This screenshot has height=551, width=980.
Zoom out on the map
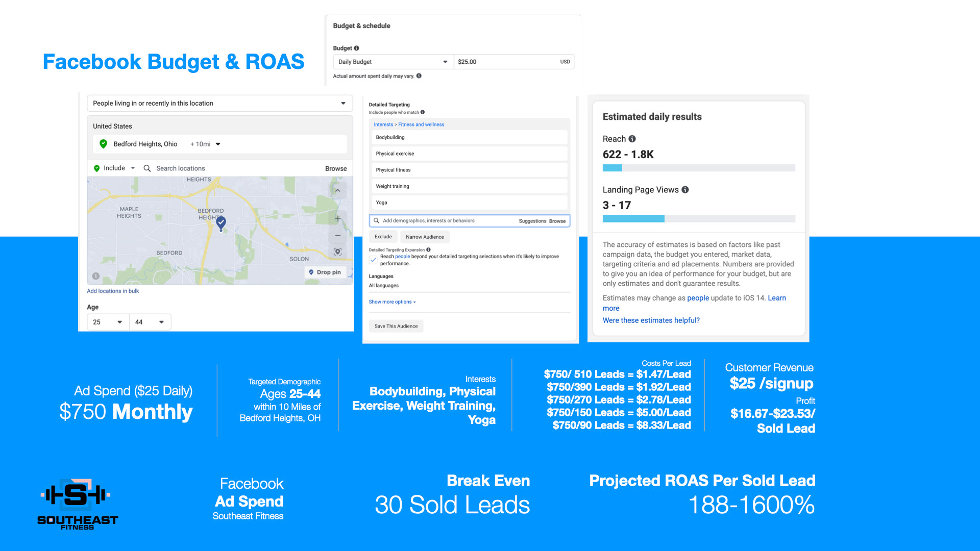click(x=337, y=235)
